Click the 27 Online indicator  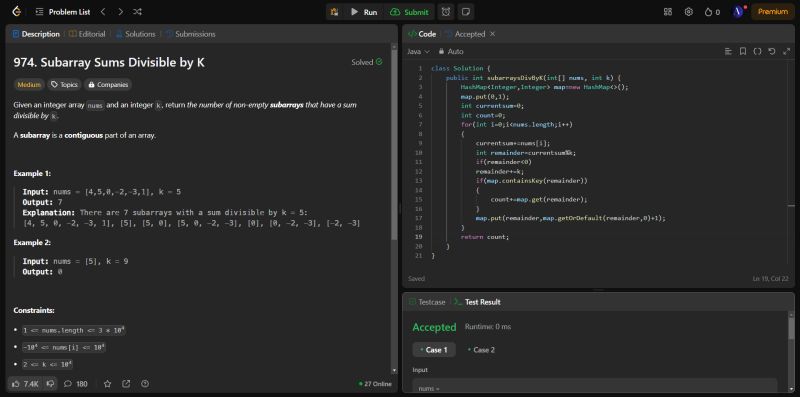375,384
